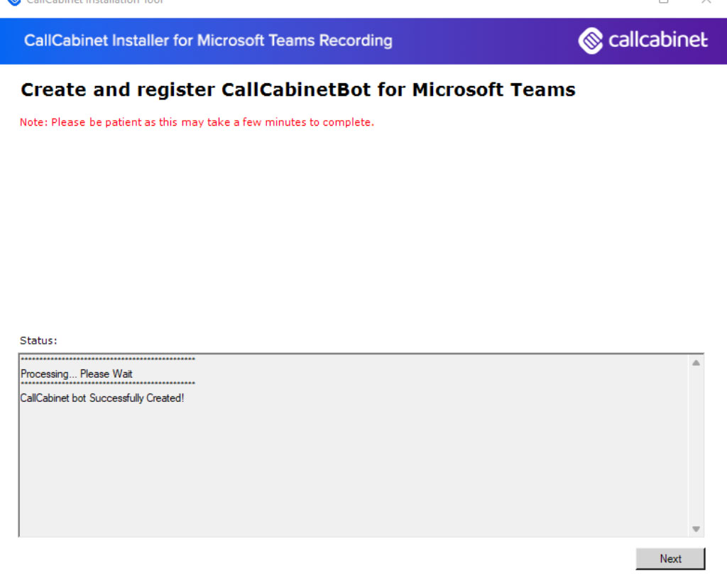Click the callcabinet logo icon in banner
Viewport: 727px width, 588px height.
coord(591,40)
